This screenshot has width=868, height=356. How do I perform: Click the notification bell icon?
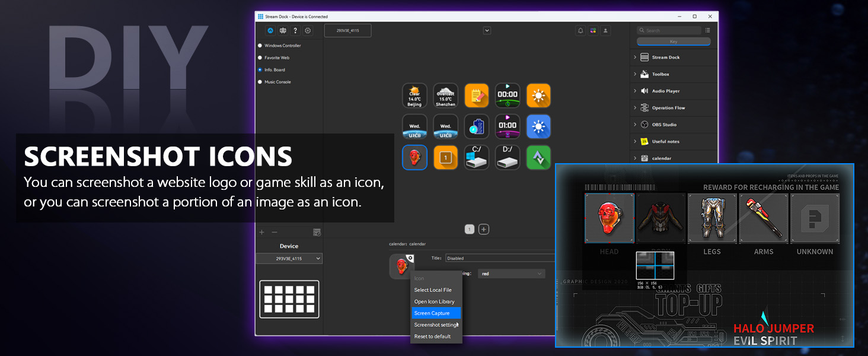(580, 30)
